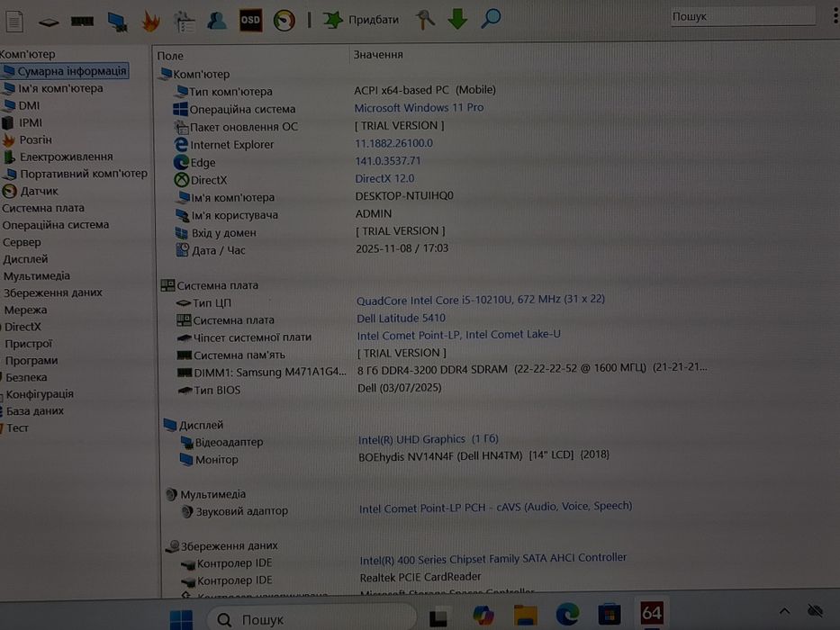
Task: Expand Операційна система category in sidebar
Action: pyautogui.click(x=55, y=225)
